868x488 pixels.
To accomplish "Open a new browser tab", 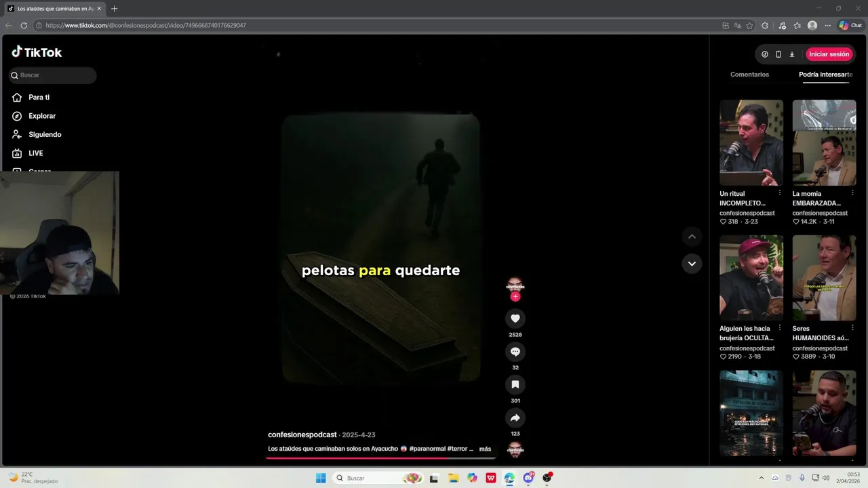I will click(114, 9).
